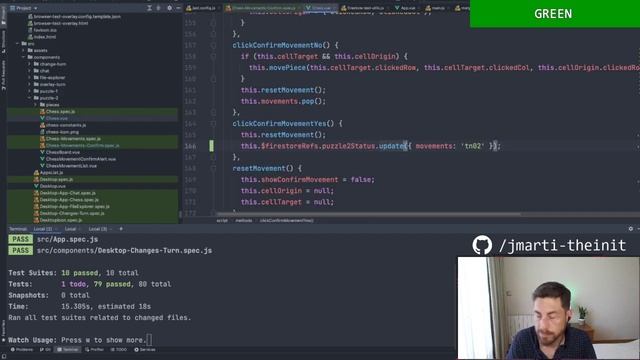
Task: Hide the Project panel with minimize icon
Action: coord(178,8)
